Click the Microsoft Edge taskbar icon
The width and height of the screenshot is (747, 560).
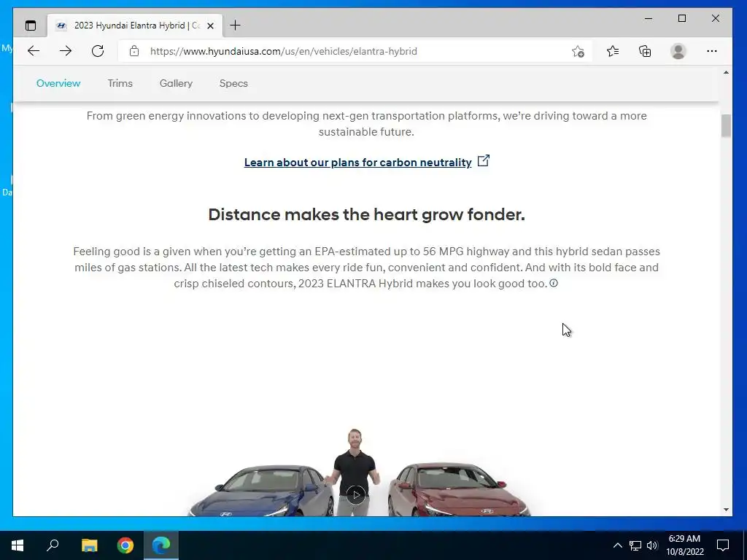[x=161, y=545]
